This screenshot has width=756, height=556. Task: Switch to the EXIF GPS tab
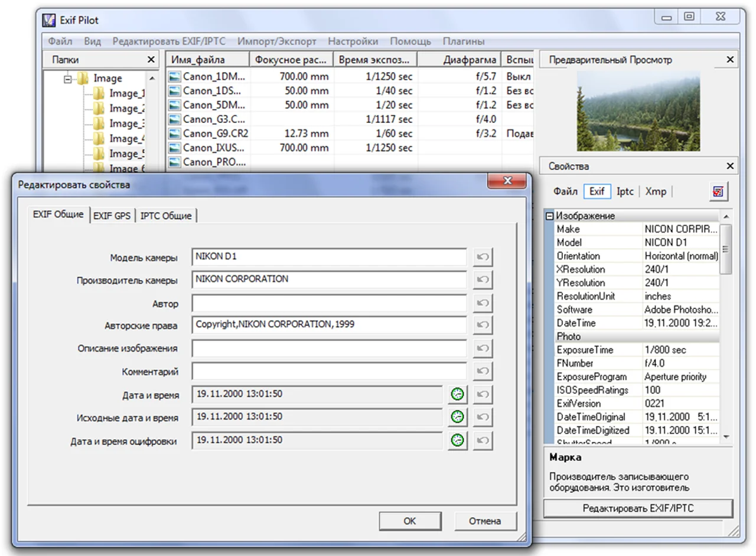[x=112, y=216]
